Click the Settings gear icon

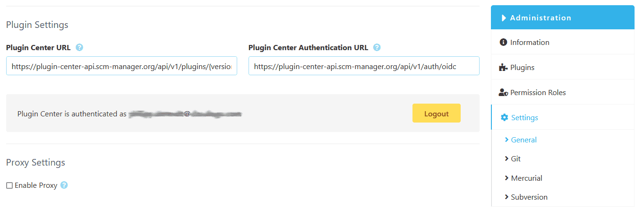click(505, 117)
